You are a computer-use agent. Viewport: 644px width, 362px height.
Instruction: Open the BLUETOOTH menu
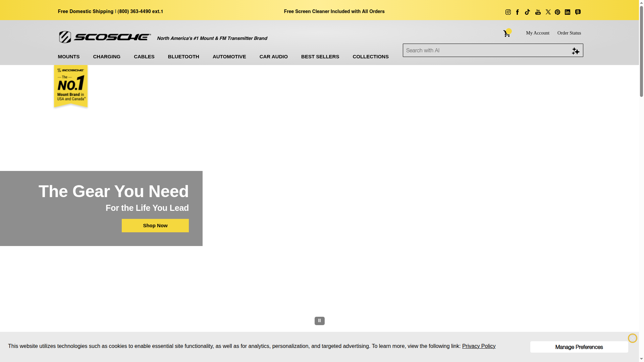[x=183, y=57]
